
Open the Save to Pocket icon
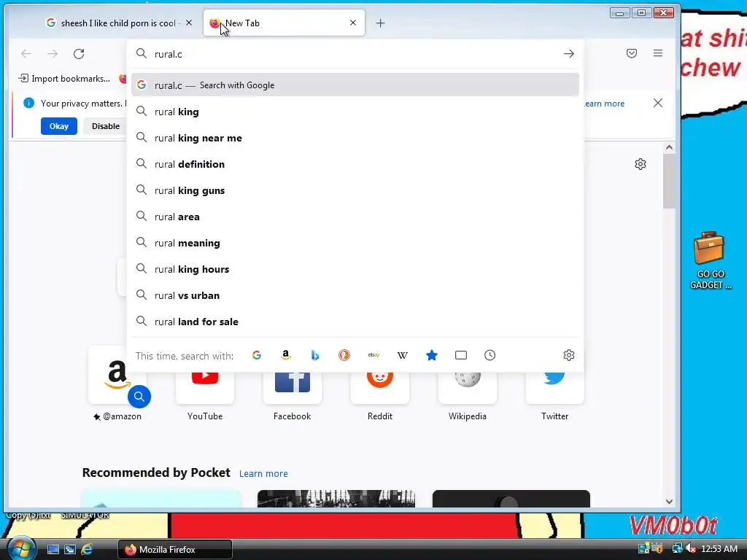tap(632, 53)
